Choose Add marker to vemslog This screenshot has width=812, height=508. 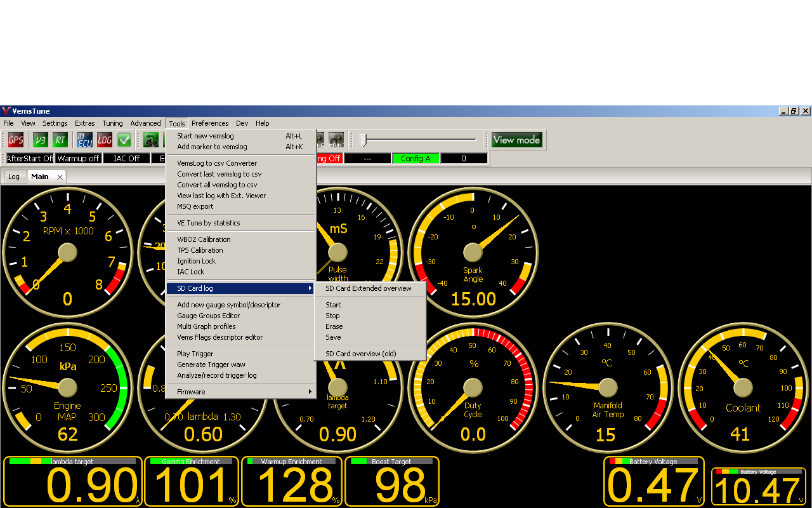point(241,147)
